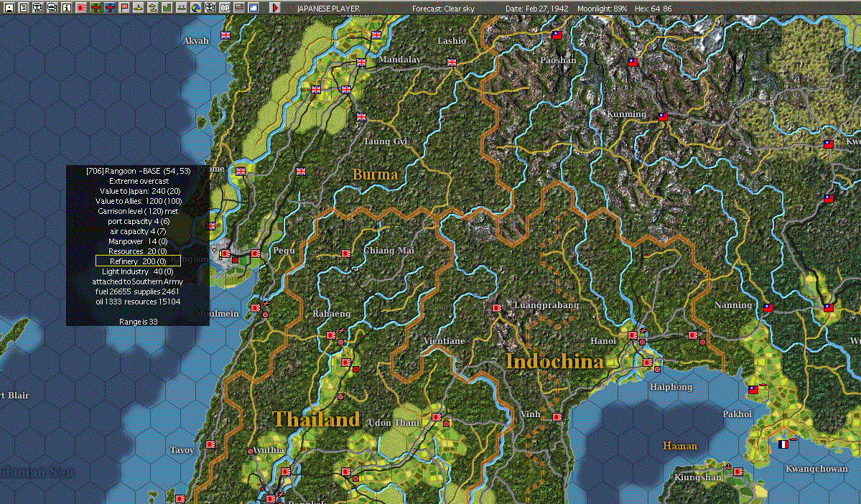Select the British flag at Prome
The height and width of the screenshot is (504, 861).
point(241,172)
